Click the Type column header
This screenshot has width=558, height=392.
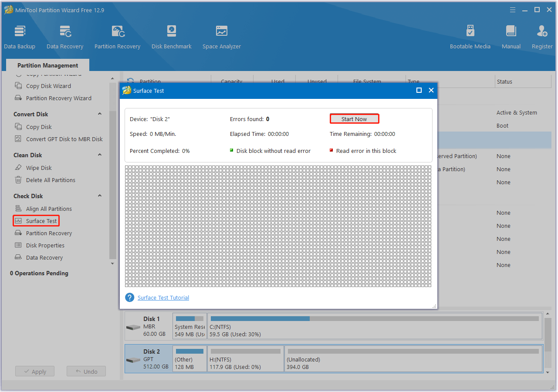tap(413, 81)
